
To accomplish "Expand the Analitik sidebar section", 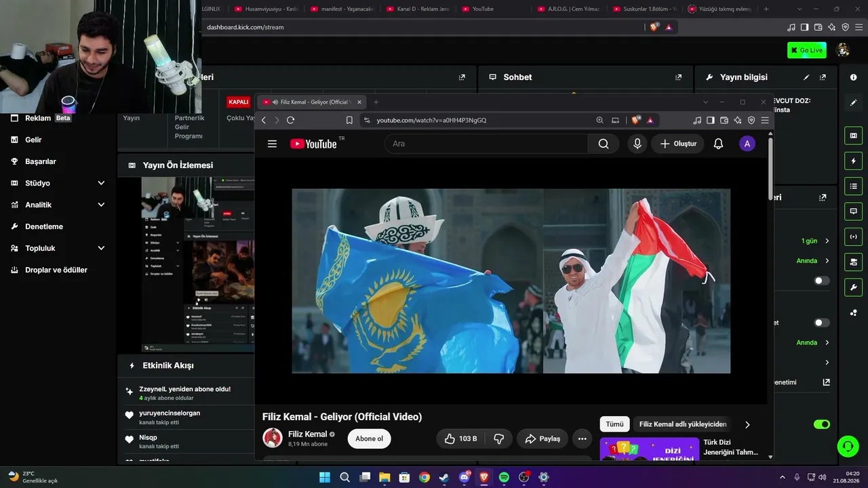I will click(101, 205).
